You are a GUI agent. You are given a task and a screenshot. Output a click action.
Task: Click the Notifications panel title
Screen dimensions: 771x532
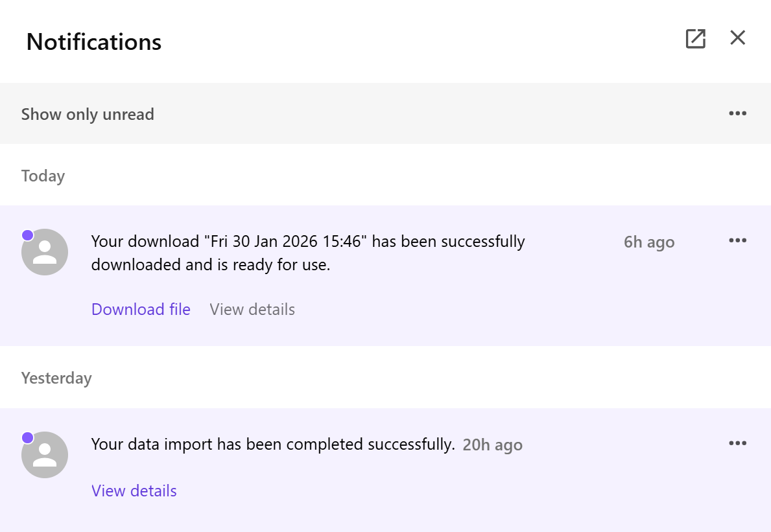click(94, 42)
